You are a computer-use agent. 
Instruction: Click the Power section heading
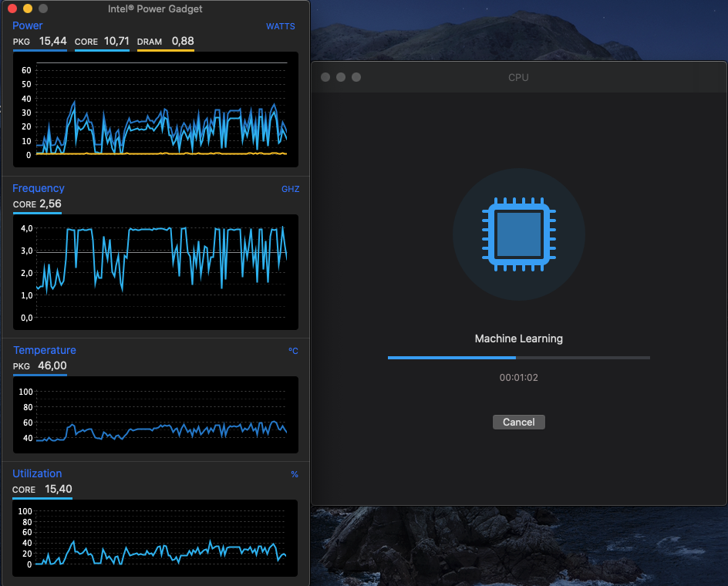(28, 25)
